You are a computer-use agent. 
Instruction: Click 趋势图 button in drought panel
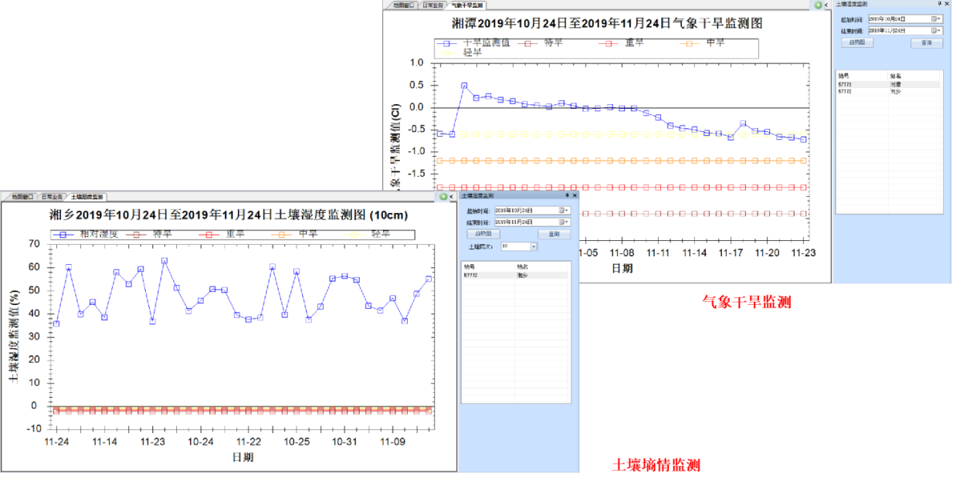(857, 43)
